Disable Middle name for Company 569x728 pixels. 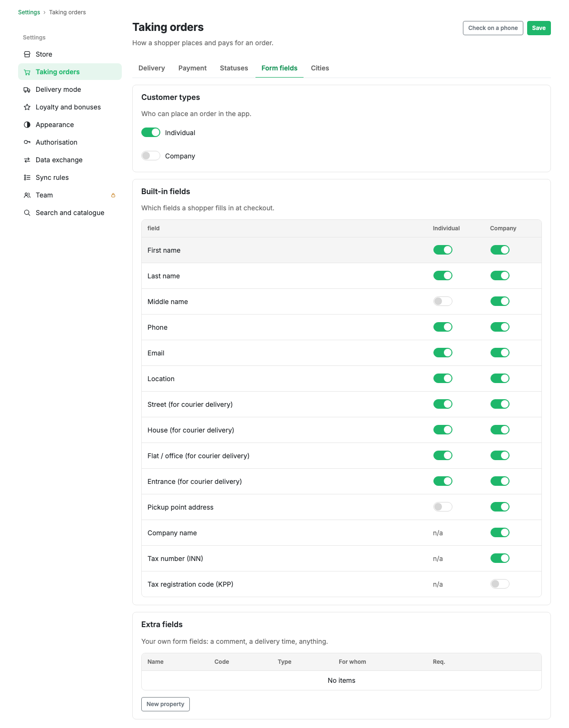click(500, 301)
